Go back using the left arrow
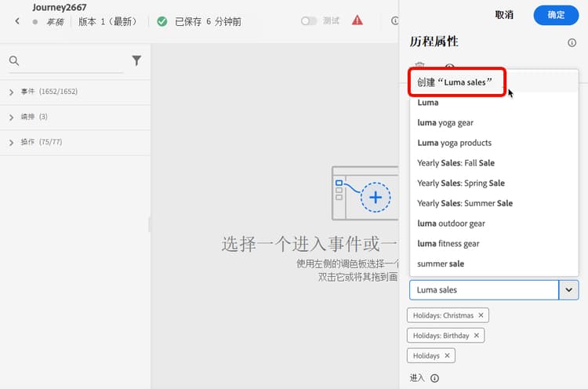This screenshot has width=588, height=389. 17,21
